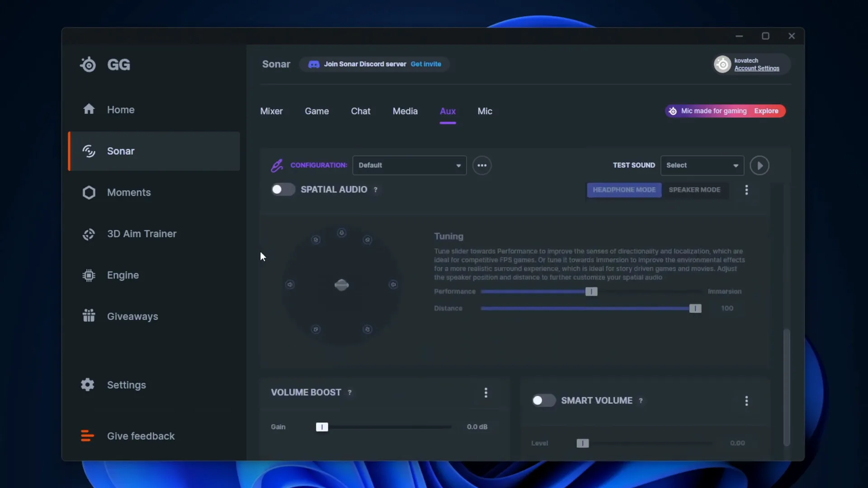Image resolution: width=868 pixels, height=488 pixels.
Task: Open the Test Sound Select dropdown
Action: tap(702, 165)
